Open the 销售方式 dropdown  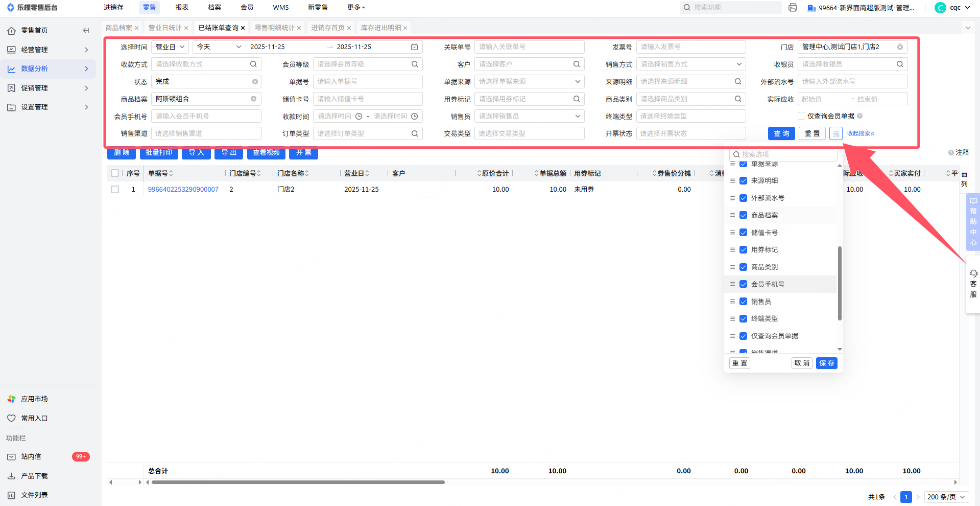[x=738, y=64]
